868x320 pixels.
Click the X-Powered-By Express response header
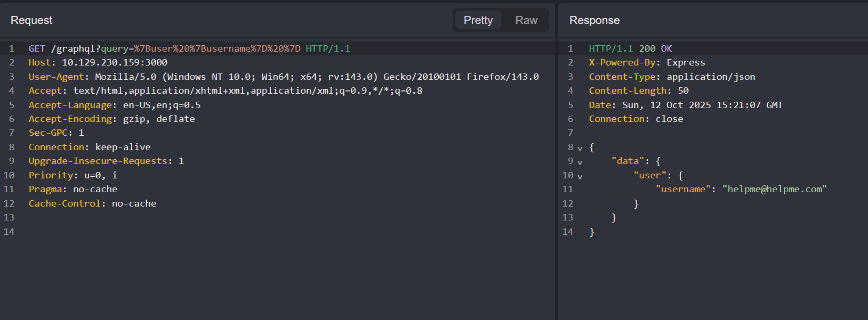[646, 62]
